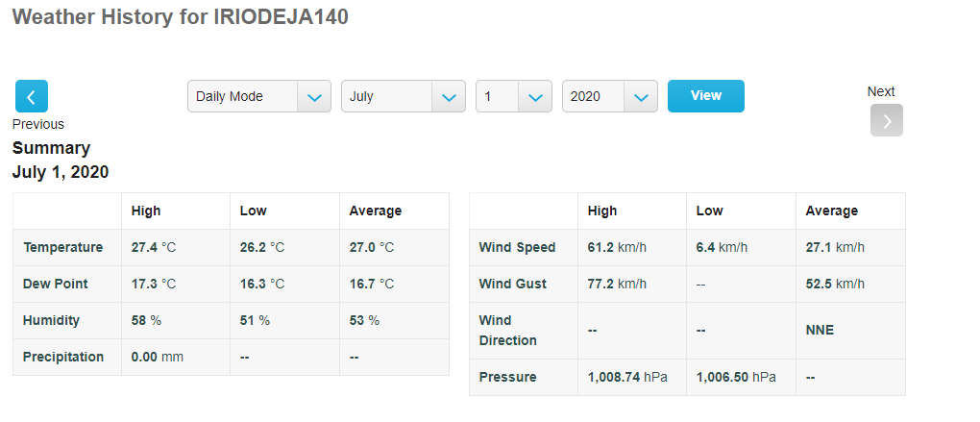The width and height of the screenshot is (980, 422).
Task: Click the Next label above the arrow
Action: tap(881, 91)
